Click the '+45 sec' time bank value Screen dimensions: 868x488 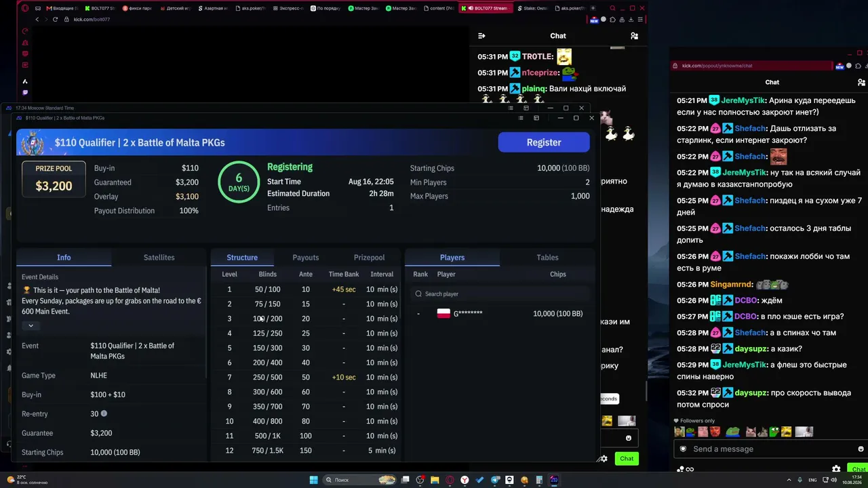point(344,289)
